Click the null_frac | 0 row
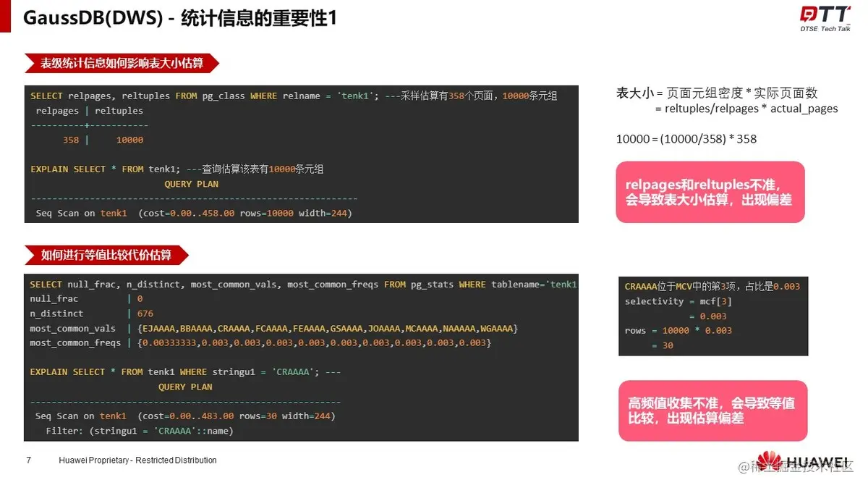 [x=86, y=299]
